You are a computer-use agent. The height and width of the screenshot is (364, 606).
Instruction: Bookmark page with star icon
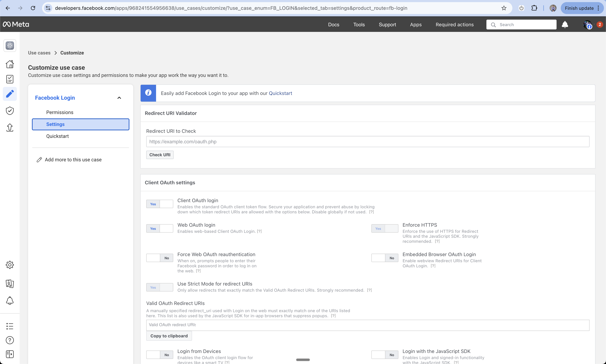[x=504, y=8]
